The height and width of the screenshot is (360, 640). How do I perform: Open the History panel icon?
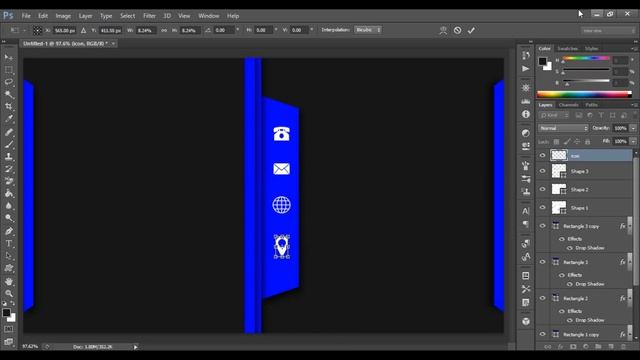526,55
